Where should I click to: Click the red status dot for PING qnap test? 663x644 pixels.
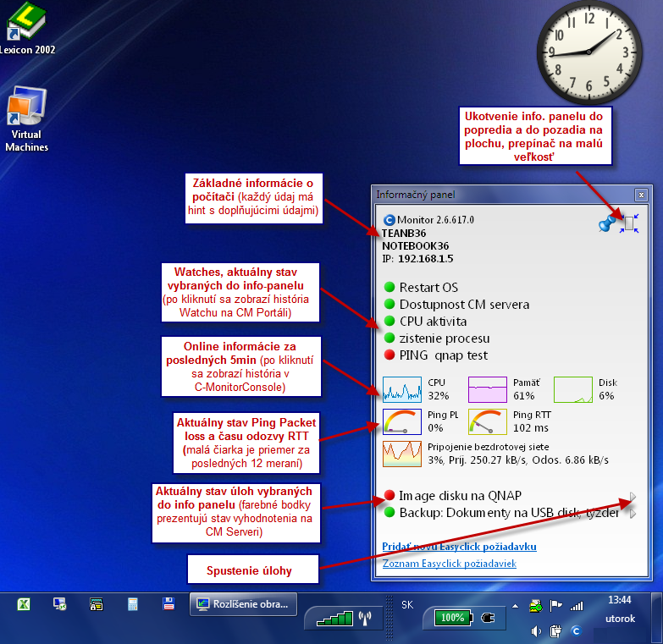point(389,355)
